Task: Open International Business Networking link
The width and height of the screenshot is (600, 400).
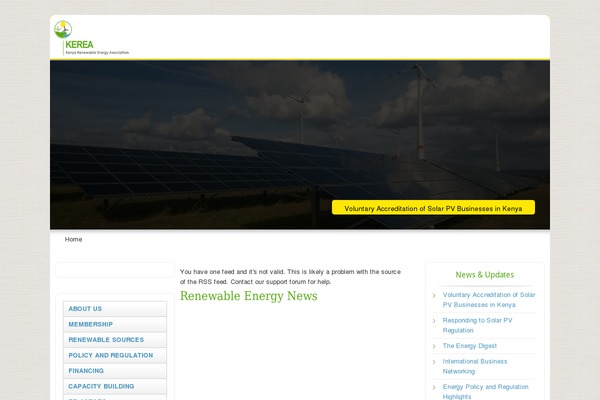Action: point(475,366)
